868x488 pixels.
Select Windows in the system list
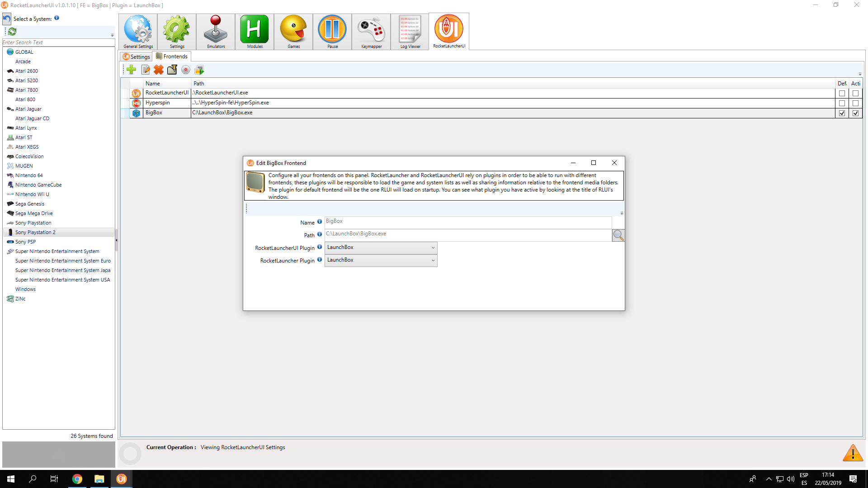tap(25, 289)
